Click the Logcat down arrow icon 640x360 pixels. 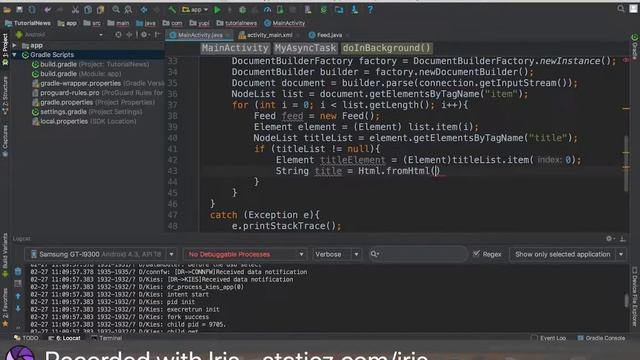pos(18,309)
